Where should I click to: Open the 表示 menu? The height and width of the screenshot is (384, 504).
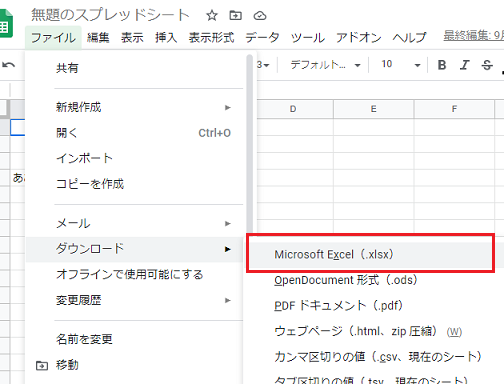coord(132,38)
